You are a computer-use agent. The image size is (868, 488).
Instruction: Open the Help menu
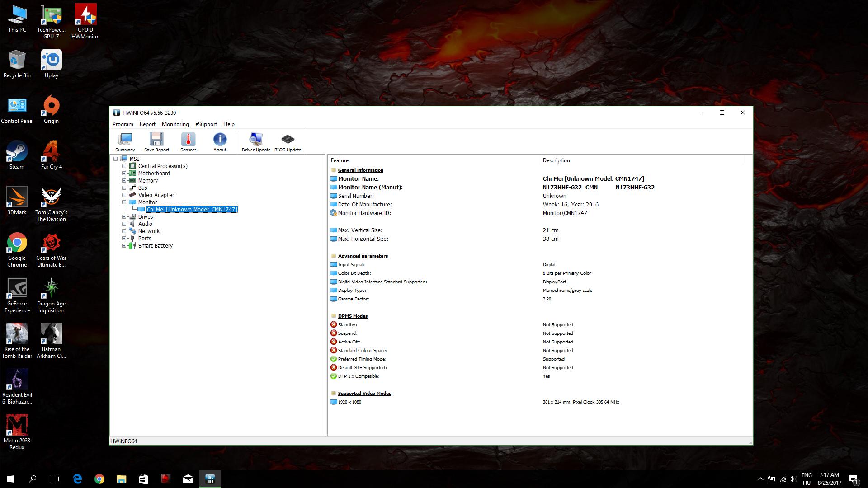229,124
